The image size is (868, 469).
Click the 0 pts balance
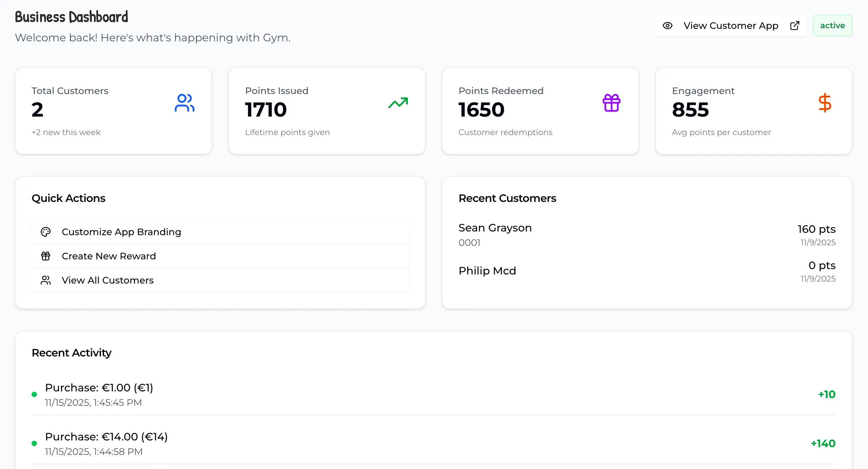click(x=822, y=265)
